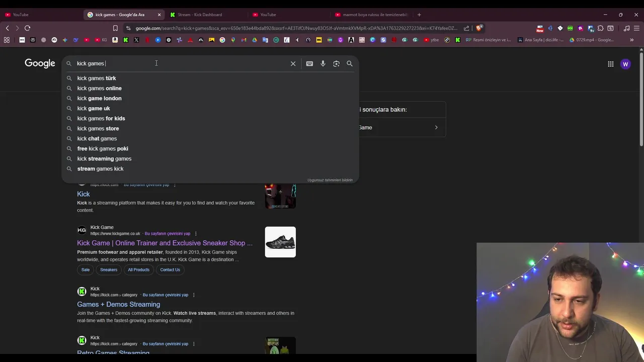Viewport: 644px width, 362px height.
Task: Select the 'kick games store' suggestion
Action: [x=210, y=128]
